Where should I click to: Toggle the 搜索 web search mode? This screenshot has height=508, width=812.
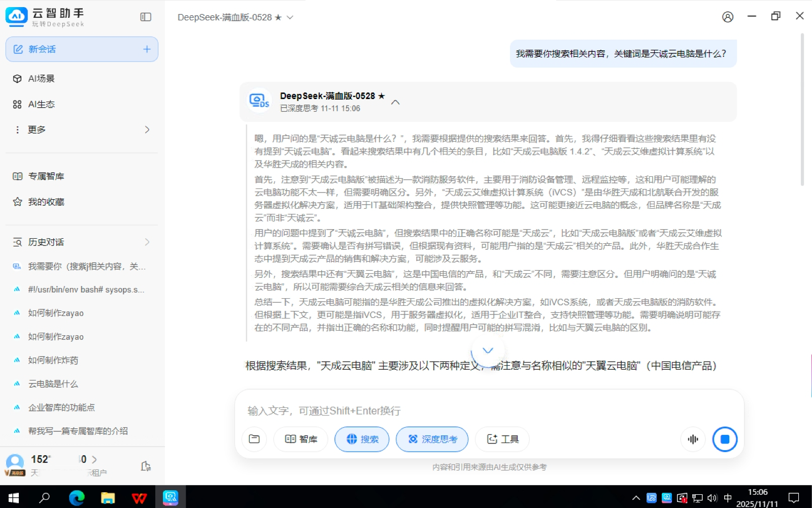[x=362, y=439]
